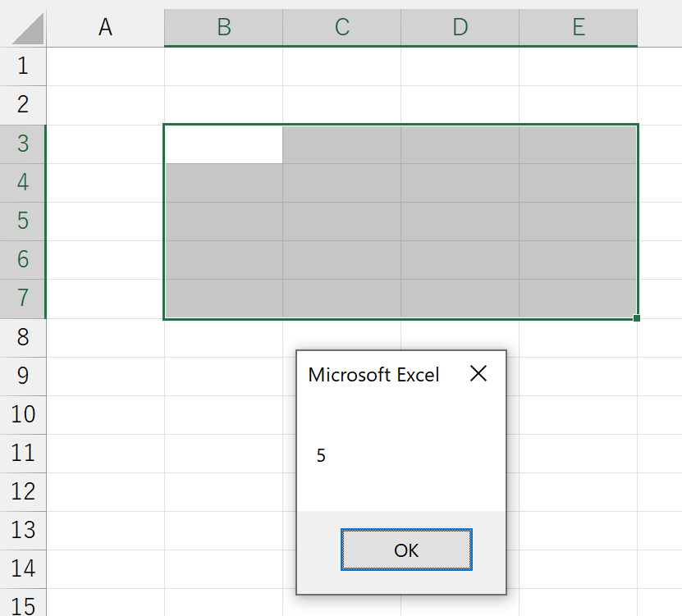Select column A header
Screen dimensions: 682x616
pyautogui.click(x=105, y=27)
